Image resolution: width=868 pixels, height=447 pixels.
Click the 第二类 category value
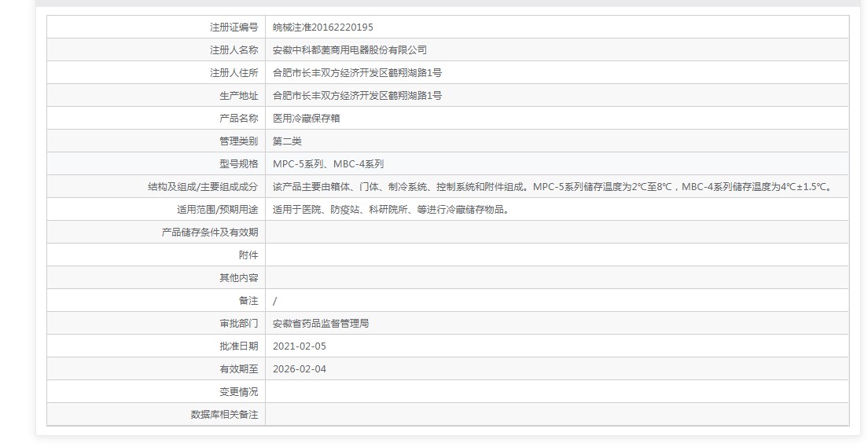tap(287, 141)
